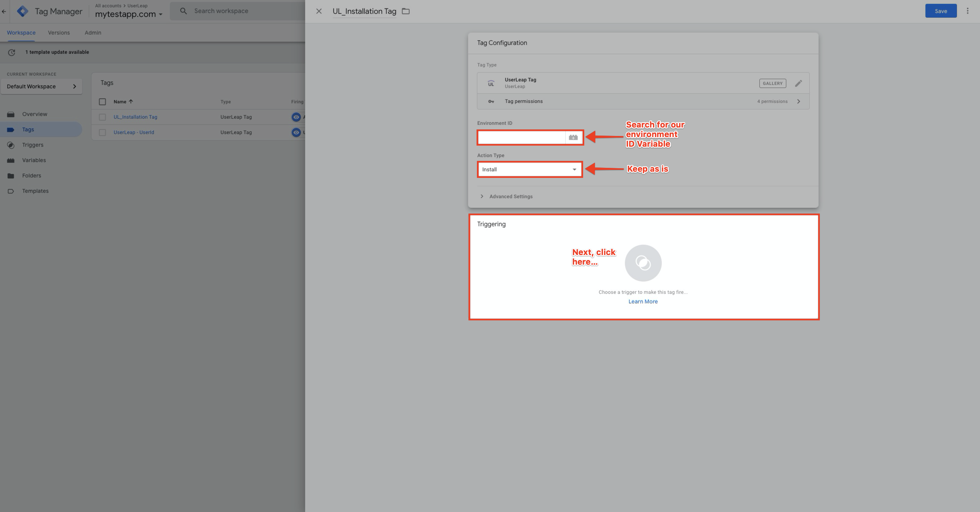Click the Overview briefcase icon

tap(11, 114)
